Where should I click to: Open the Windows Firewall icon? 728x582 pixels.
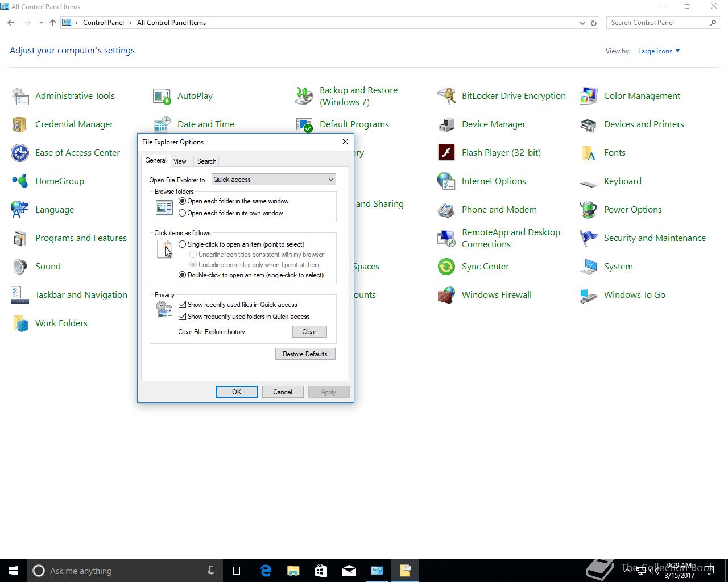pyautogui.click(x=446, y=295)
